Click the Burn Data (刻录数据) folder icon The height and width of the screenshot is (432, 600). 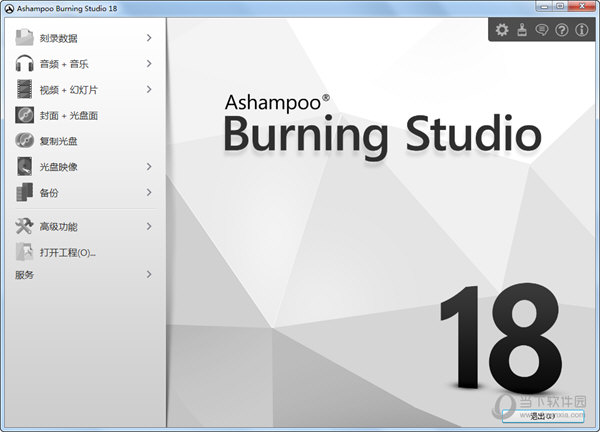pyautogui.click(x=25, y=38)
